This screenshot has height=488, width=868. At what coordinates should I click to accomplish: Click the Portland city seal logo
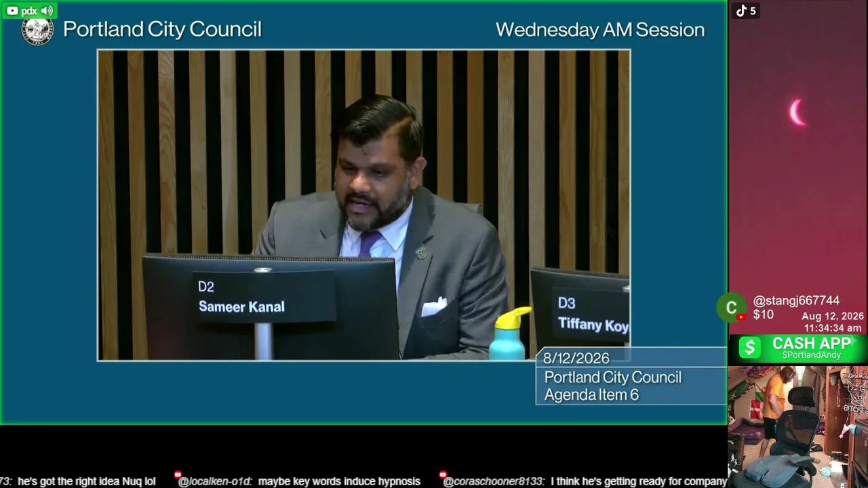[37, 29]
